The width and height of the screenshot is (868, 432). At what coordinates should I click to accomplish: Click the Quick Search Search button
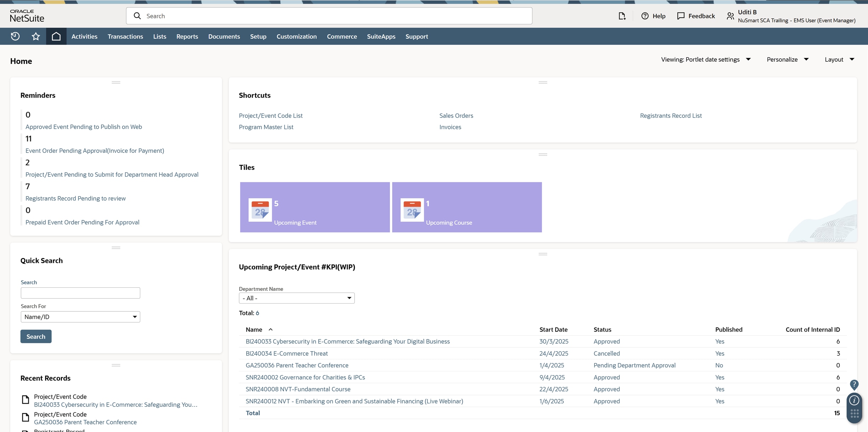click(x=36, y=336)
